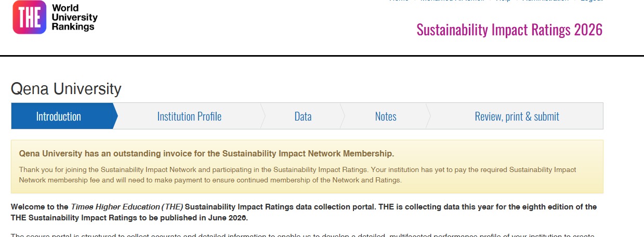Click the Sustainability Impact Ratings 2026 title

click(509, 30)
